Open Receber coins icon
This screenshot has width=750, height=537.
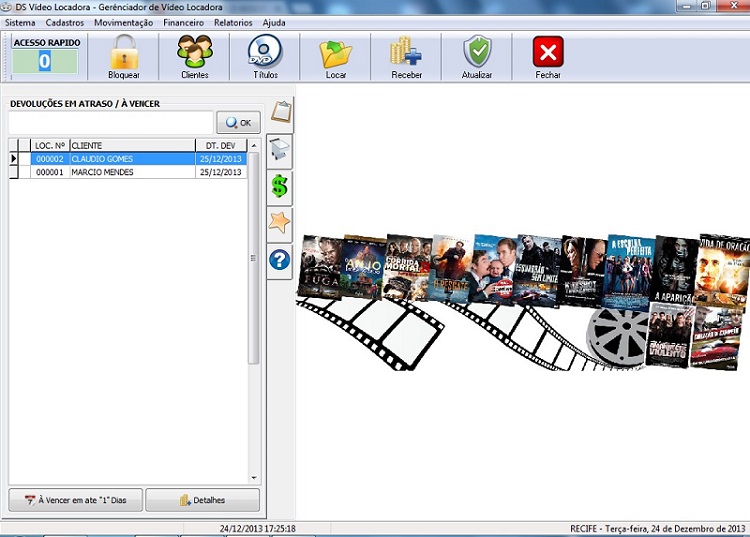(x=406, y=51)
